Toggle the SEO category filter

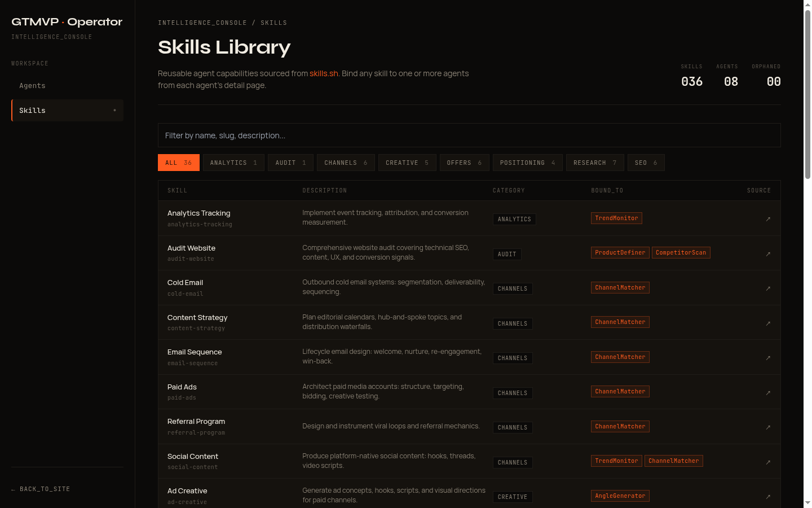coord(646,163)
